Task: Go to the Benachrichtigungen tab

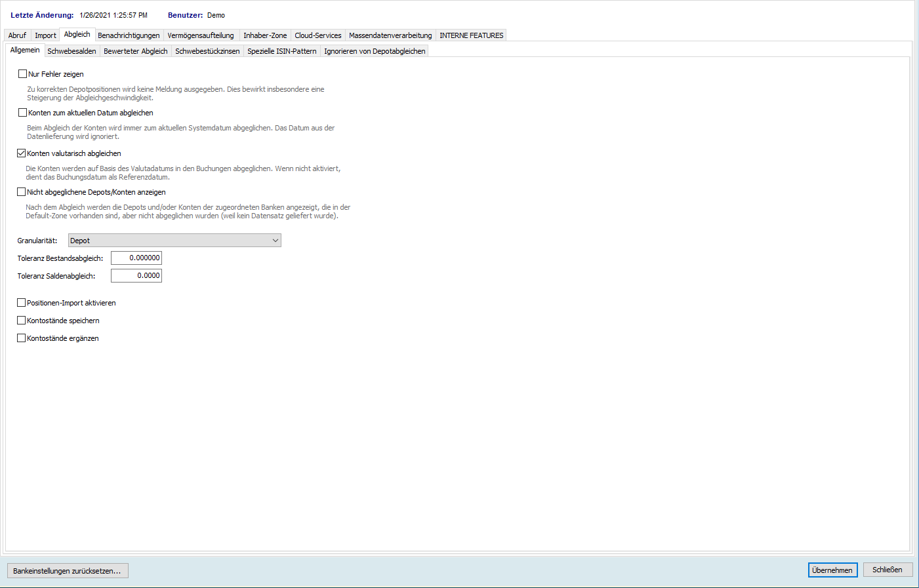Action: (129, 35)
